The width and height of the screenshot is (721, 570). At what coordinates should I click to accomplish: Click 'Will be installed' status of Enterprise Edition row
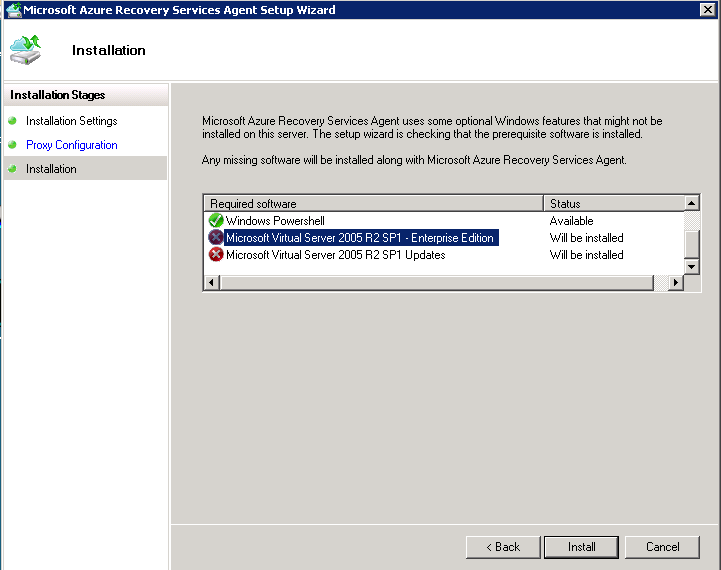coord(586,238)
